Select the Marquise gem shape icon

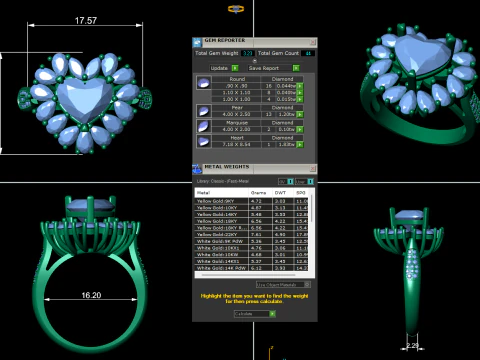(x=204, y=126)
